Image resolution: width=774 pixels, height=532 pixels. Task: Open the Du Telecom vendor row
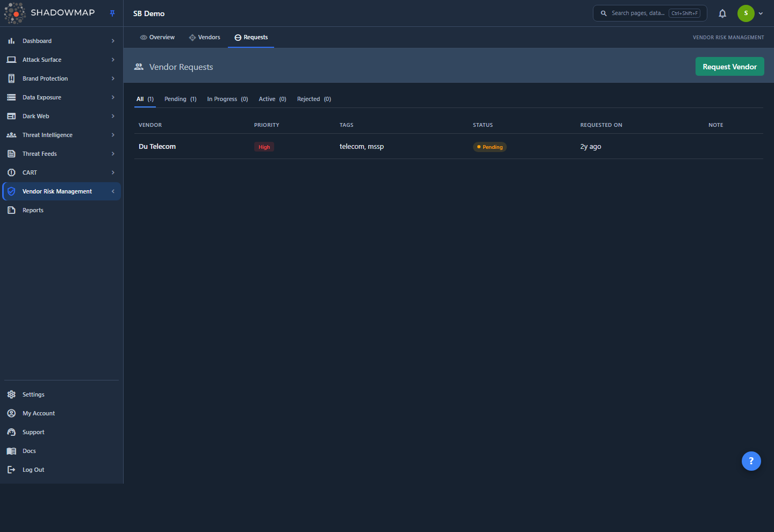tap(449, 146)
